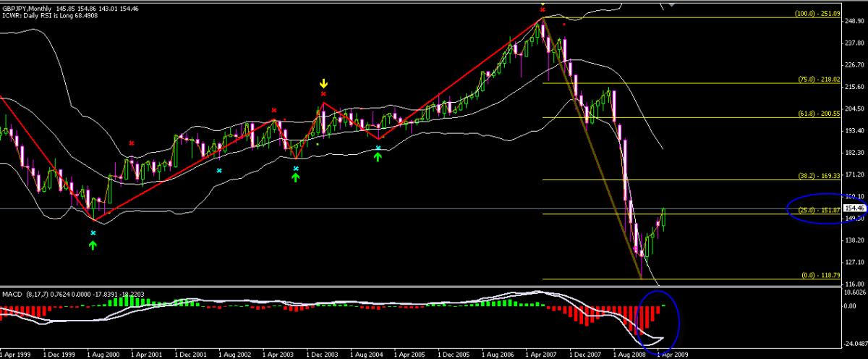868x359 pixels.
Task: Select the green up arrow under mid-2004 candles
Action: click(x=378, y=156)
